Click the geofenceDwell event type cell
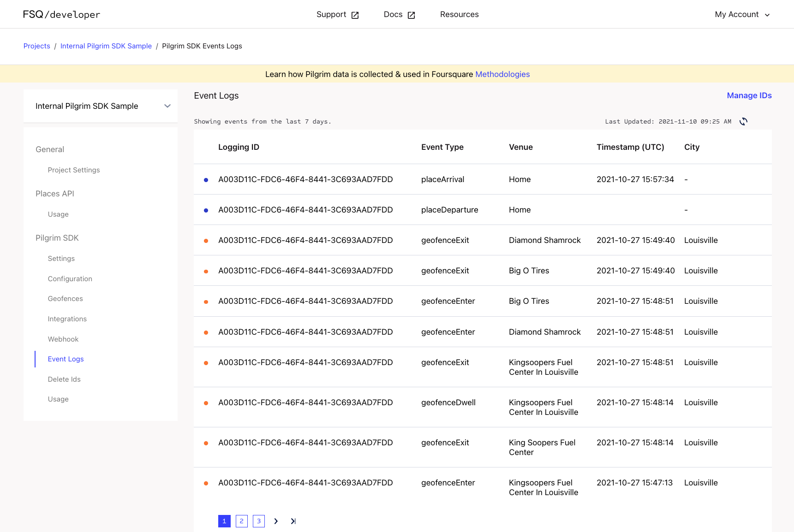 pyautogui.click(x=448, y=402)
